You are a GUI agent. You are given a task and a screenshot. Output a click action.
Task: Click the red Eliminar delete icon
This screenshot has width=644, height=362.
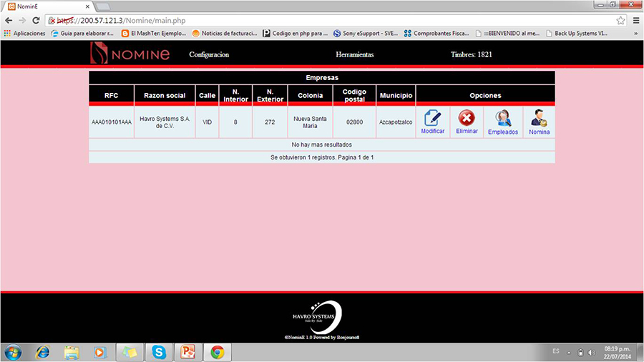click(x=467, y=119)
